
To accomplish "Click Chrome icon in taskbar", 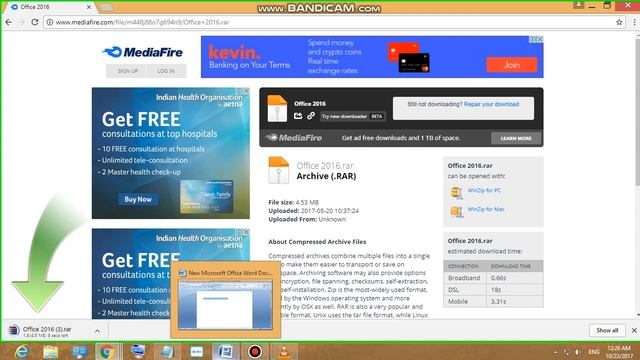I will click(x=107, y=351).
